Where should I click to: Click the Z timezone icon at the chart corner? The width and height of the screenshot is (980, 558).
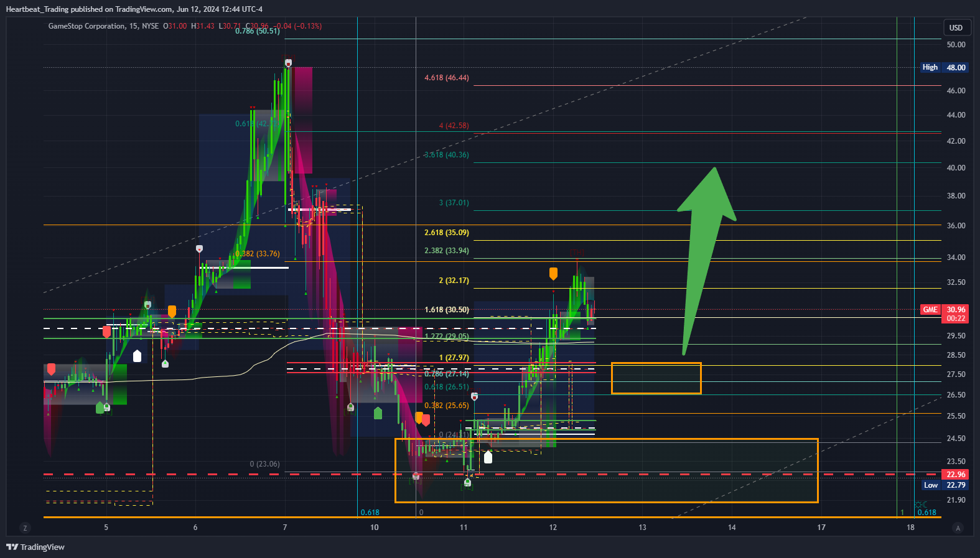(25, 528)
